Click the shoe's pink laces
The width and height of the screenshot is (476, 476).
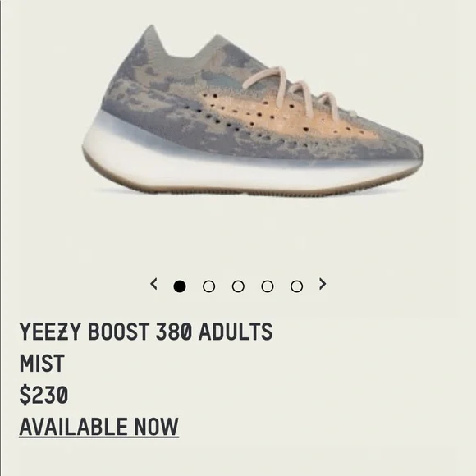tap(291, 93)
